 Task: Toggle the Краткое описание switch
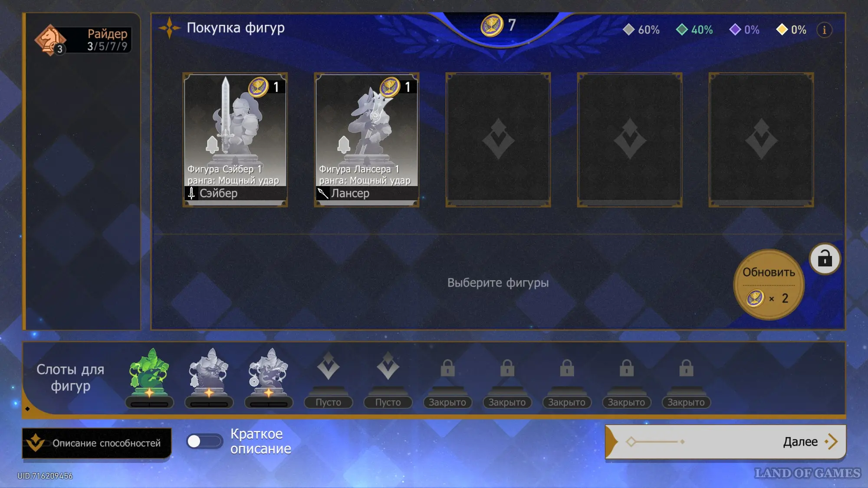(204, 442)
